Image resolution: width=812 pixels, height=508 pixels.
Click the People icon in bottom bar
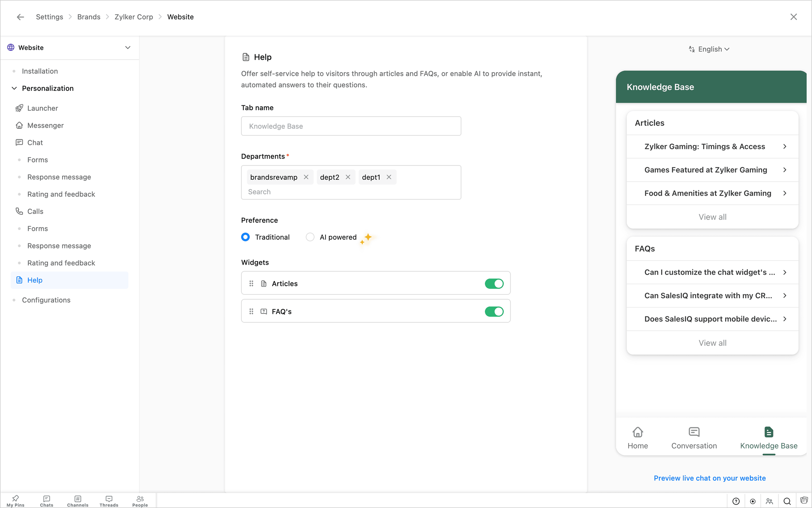point(140,501)
